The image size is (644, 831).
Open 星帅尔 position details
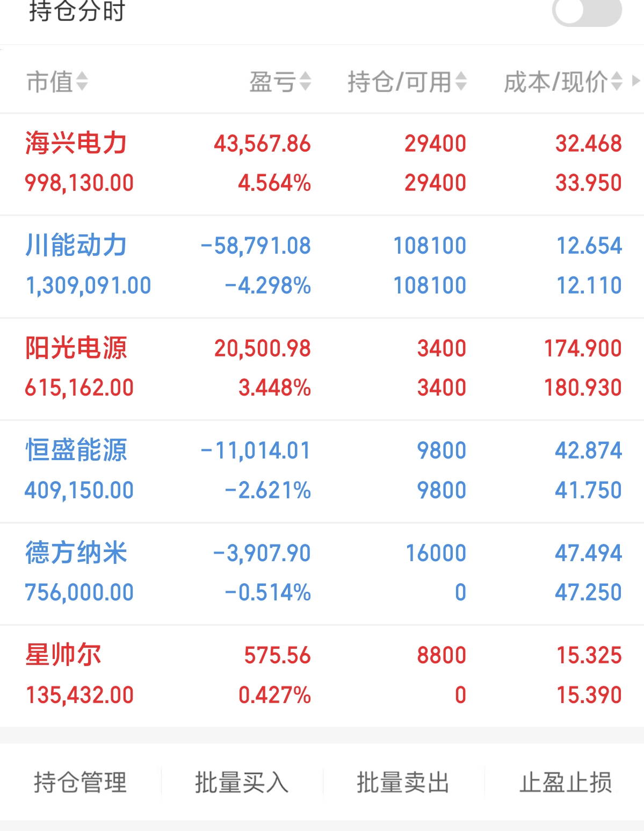point(63,655)
